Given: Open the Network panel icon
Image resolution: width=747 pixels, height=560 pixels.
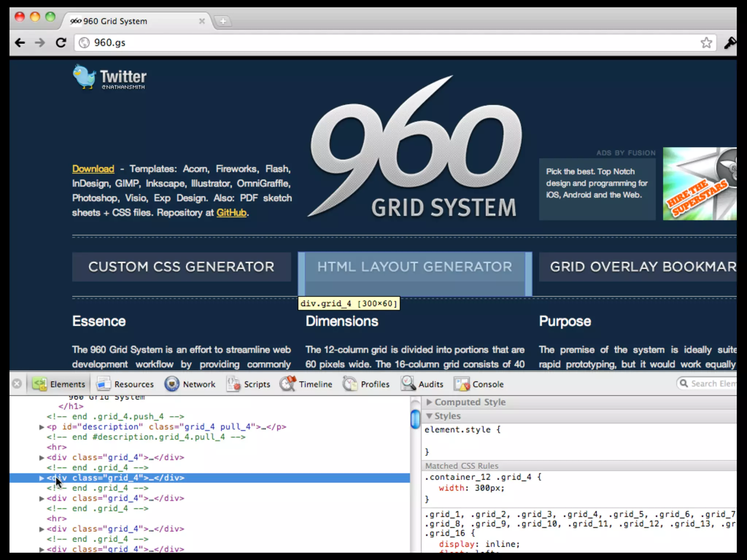Looking at the screenshot, I should coord(172,384).
